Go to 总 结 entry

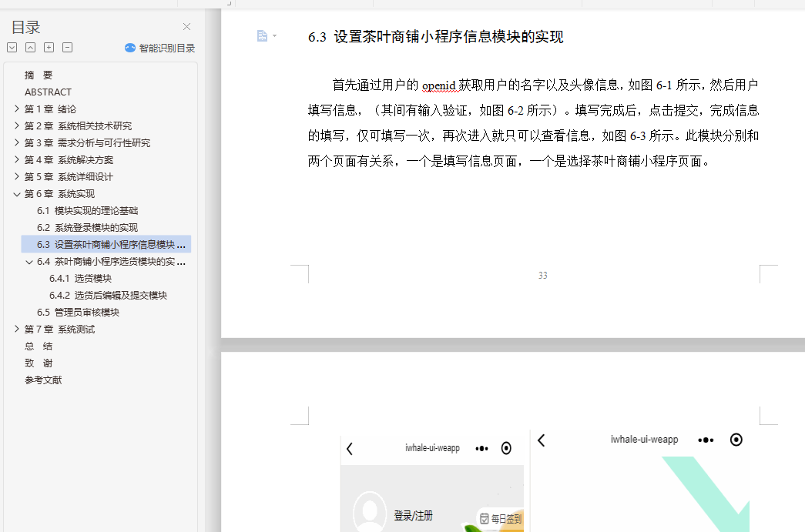coord(39,346)
